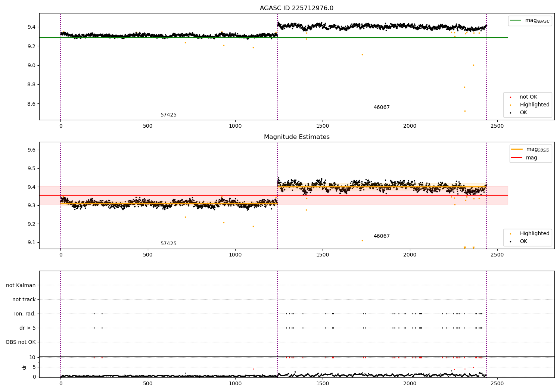The image size is (560, 392).
Task: Click the 'OBS not OK' row label
Action: coord(21,342)
